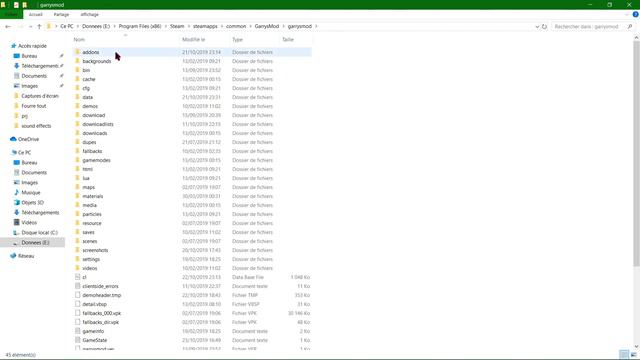Viewport: 640px width, 360px height.
Task: Click the Back navigation arrow
Action: 8,27
